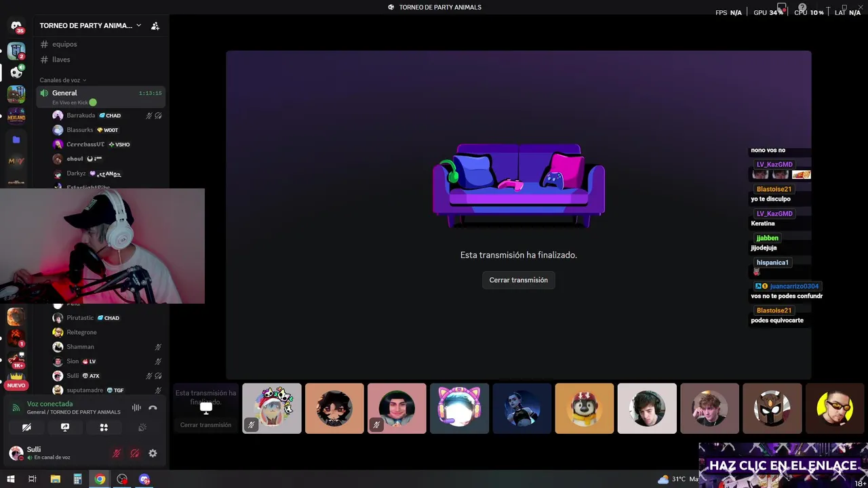Image resolution: width=868 pixels, height=488 pixels.
Task: Open the HEXLAND server icon
Action: (16, 117)
